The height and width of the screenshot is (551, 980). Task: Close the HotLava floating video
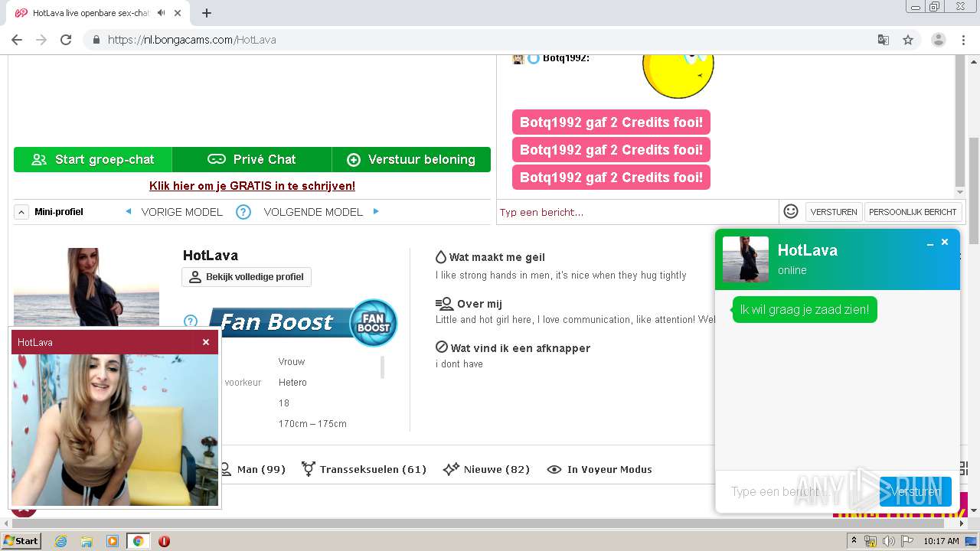206,342
